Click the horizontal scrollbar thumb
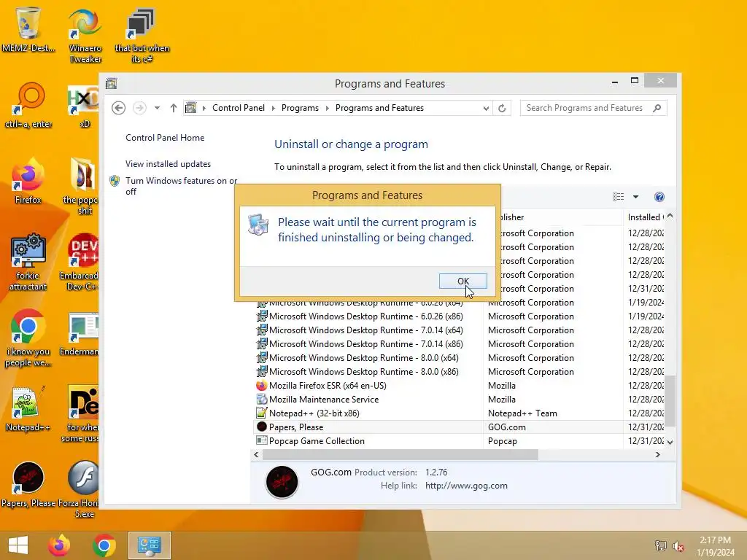The width and height of the screenshot is (747, 560). pos(400,455)
